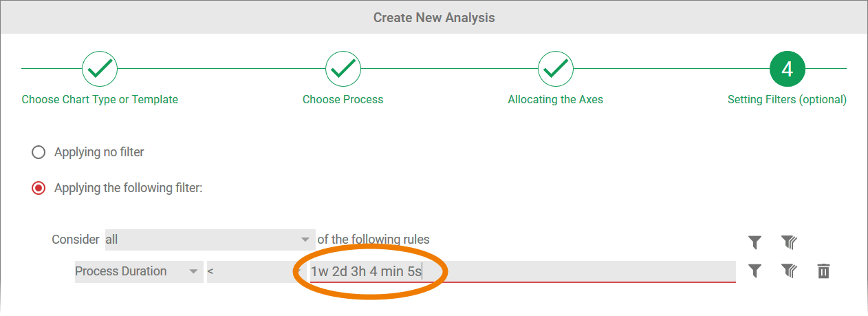Click the 'Allocating the Axes' step label
Image resolution: width=868 pixels, height=316 pixels.
point(555,99)
